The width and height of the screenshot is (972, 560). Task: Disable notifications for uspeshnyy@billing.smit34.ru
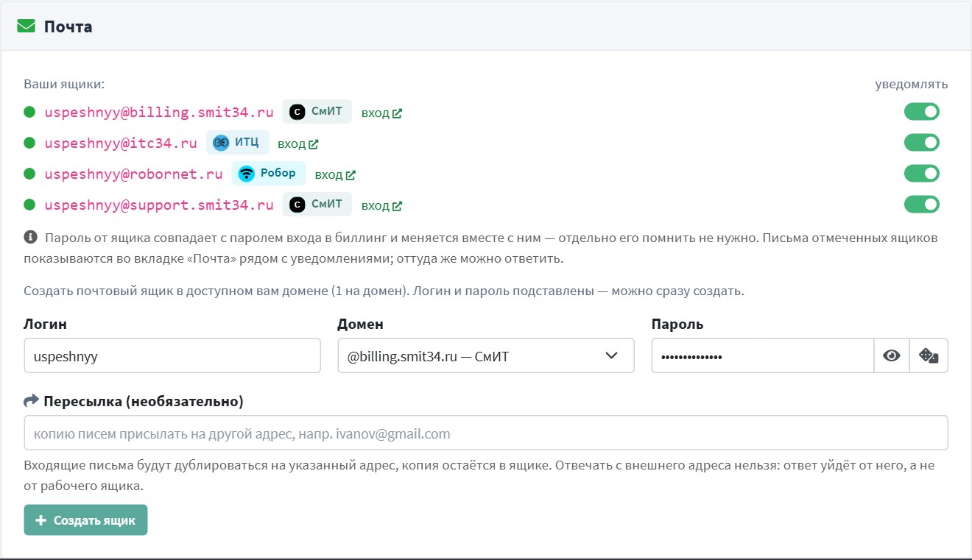coord(922,112)
